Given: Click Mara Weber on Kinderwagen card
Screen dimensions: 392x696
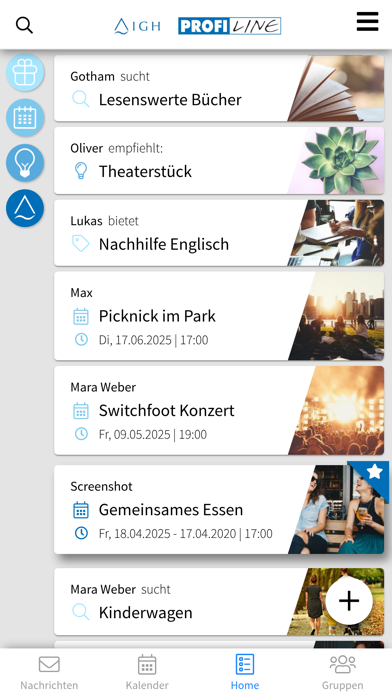Looking at the screenshot, I should click(103, 589).
